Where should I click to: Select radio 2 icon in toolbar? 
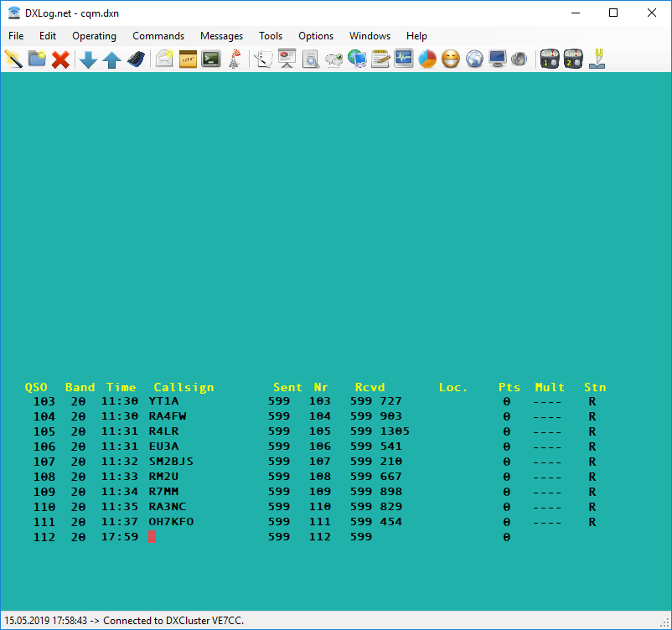[573, 59]
